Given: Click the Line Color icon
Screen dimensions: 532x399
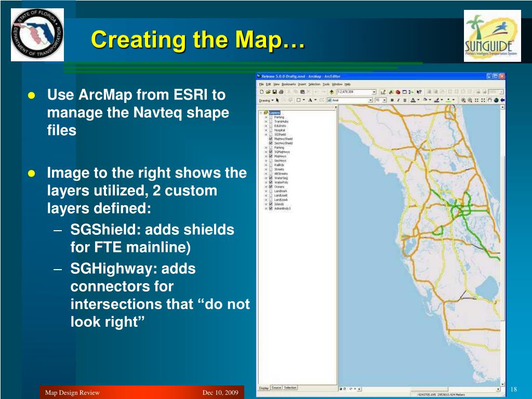Looking at the screenshot, I should point(436,100).
